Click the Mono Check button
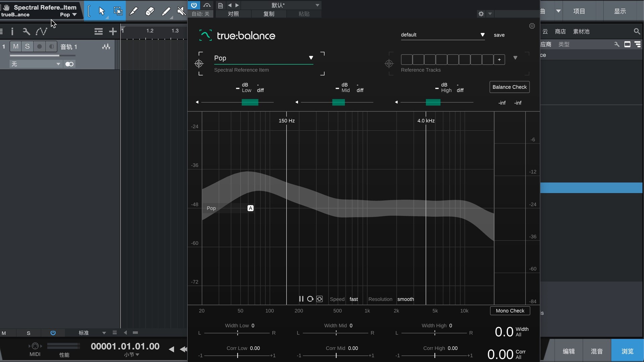This screenshot has width=644, height=362. coord(510,311)
